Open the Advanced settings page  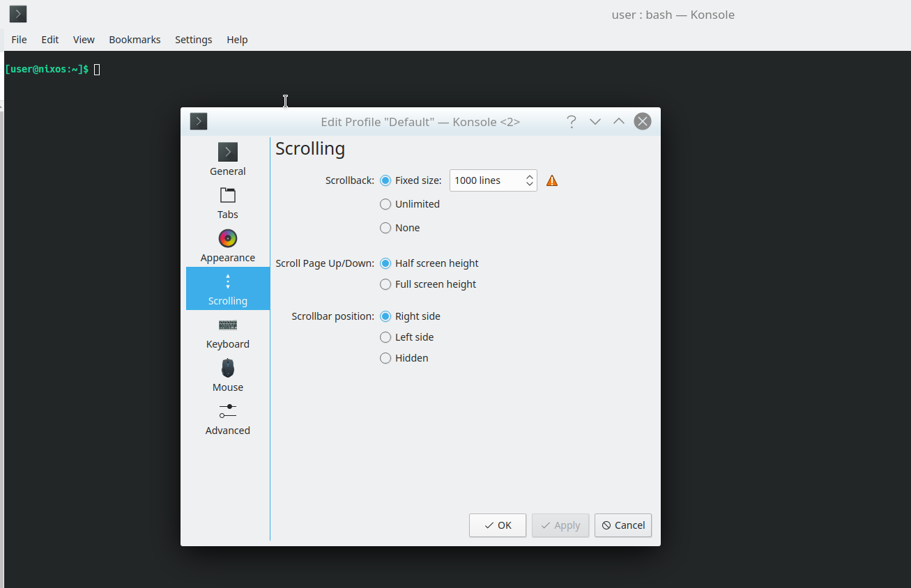pyautogui.click(x=228, y=418)
